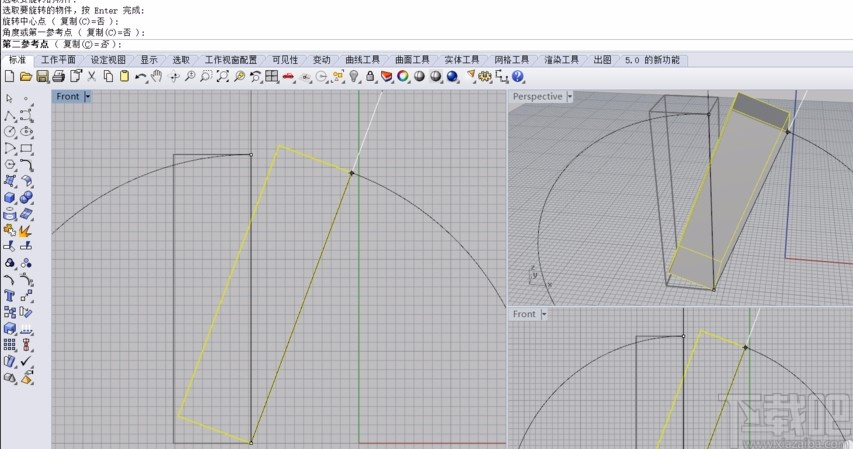Cut selection using the scissors icon
This screenshot has width=853, height=449.
(x=91, y=77)
